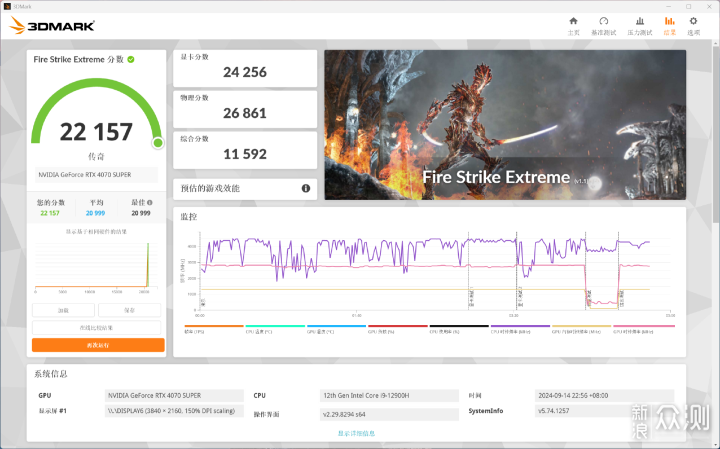Viewport: 720px width, 449px height.
Task: Click orange 再次运行 run again button
Action: pos(98,345)
